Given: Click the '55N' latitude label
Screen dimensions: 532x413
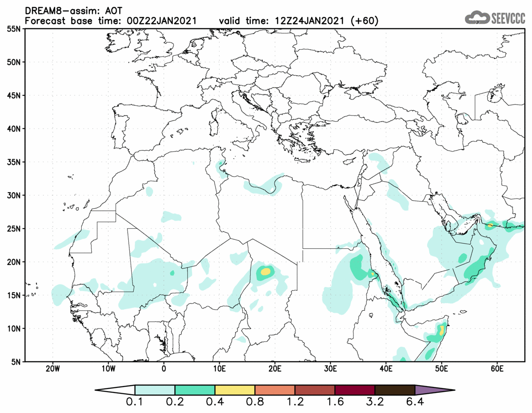Looking at the screenshot, I should (14, 29).
